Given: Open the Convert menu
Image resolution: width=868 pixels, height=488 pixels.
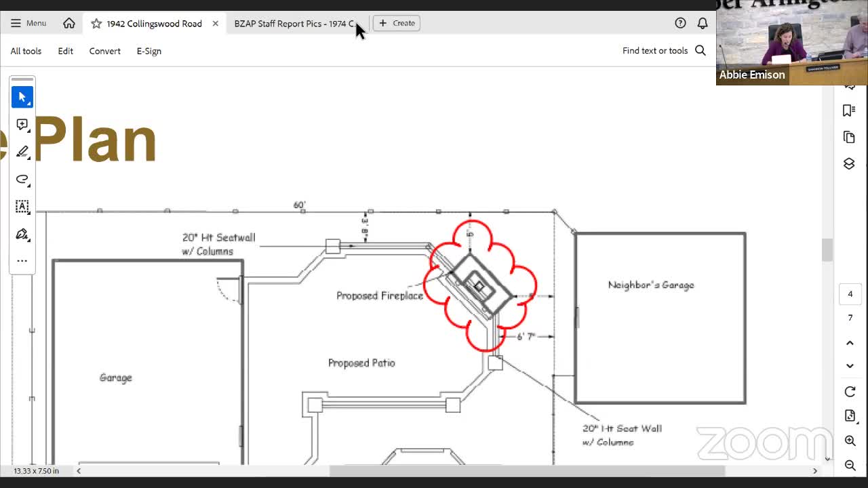Looking at the screenshot, I should 104,51.
